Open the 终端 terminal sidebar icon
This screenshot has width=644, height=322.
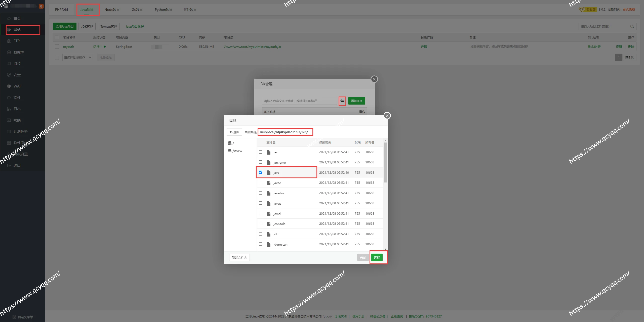[x=9, y=120]
